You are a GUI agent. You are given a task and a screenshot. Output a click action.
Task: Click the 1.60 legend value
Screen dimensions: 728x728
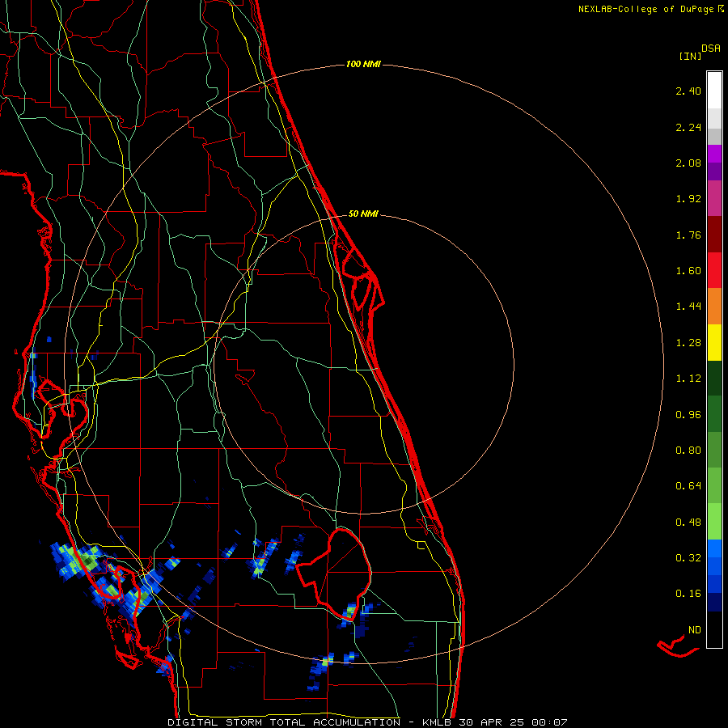click(x=688, y=271)
